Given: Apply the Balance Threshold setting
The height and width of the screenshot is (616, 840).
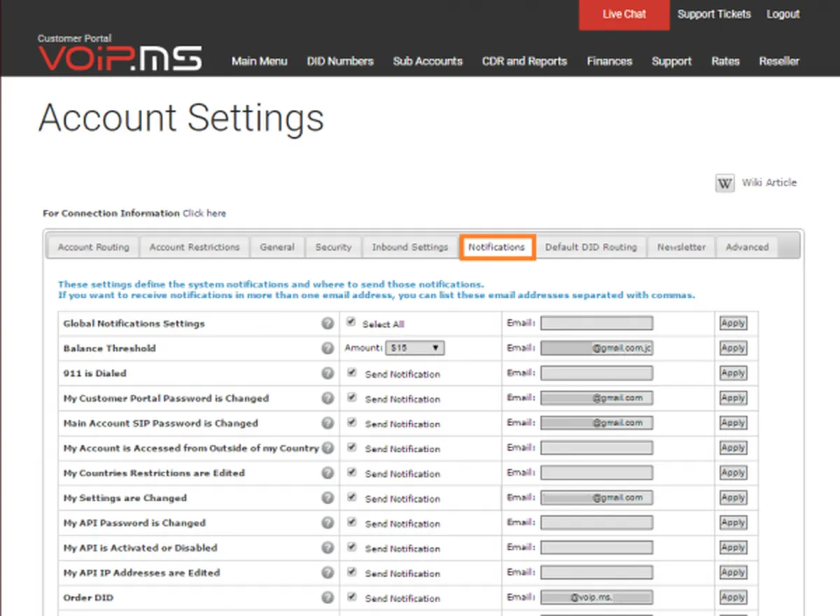Looking at the screenshot, I should click(733, 348).
